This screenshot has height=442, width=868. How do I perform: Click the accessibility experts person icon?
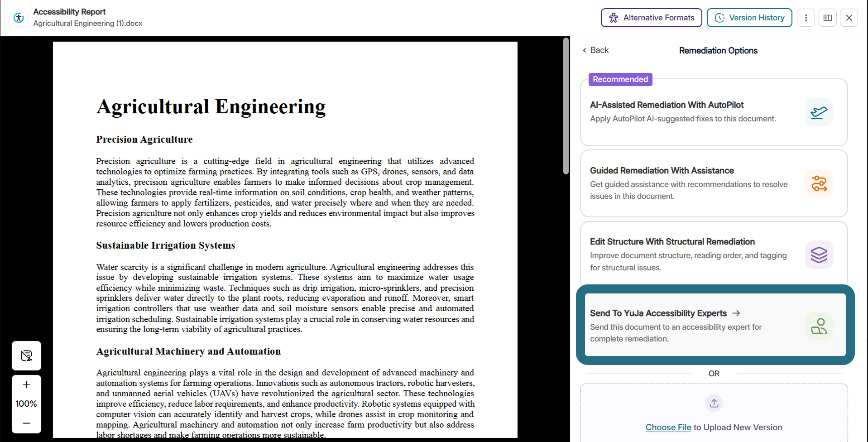819,326
